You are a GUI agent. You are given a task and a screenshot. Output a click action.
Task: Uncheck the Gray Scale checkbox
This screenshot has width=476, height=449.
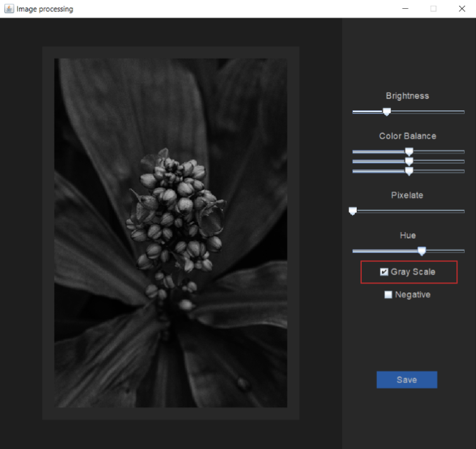(x=384, y=272)
